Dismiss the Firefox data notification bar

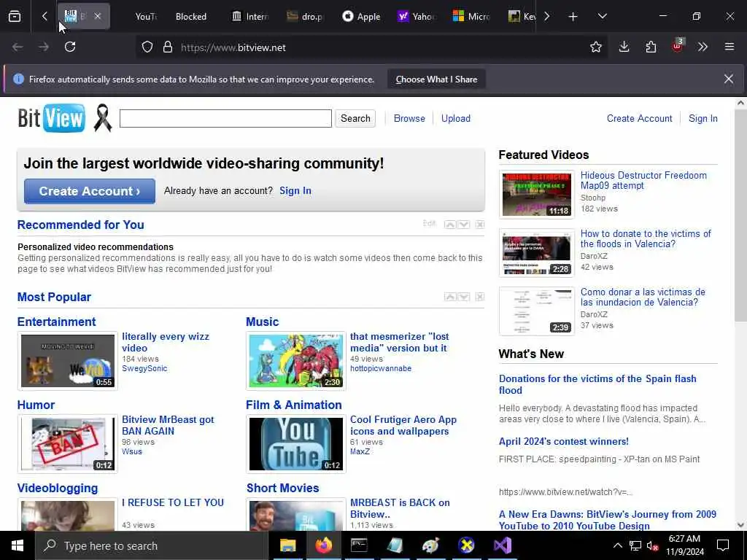pos(729,79)
